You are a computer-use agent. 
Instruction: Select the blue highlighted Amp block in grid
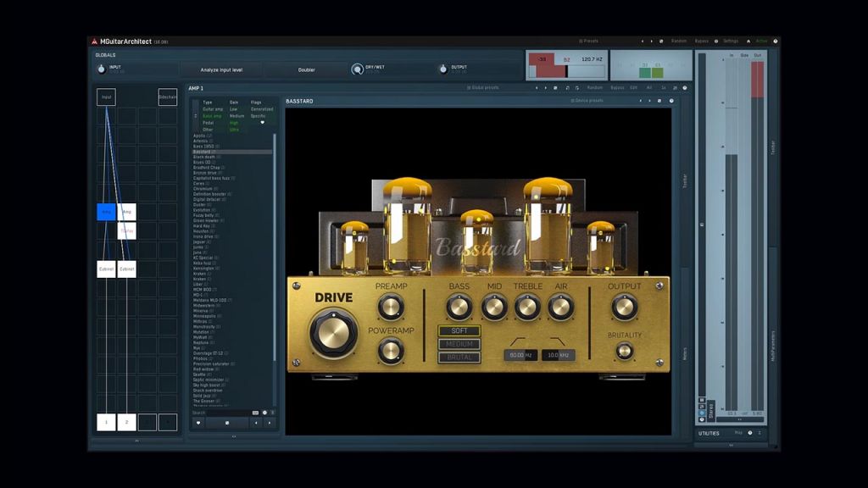pyautogui.click(x=106, y=211)
